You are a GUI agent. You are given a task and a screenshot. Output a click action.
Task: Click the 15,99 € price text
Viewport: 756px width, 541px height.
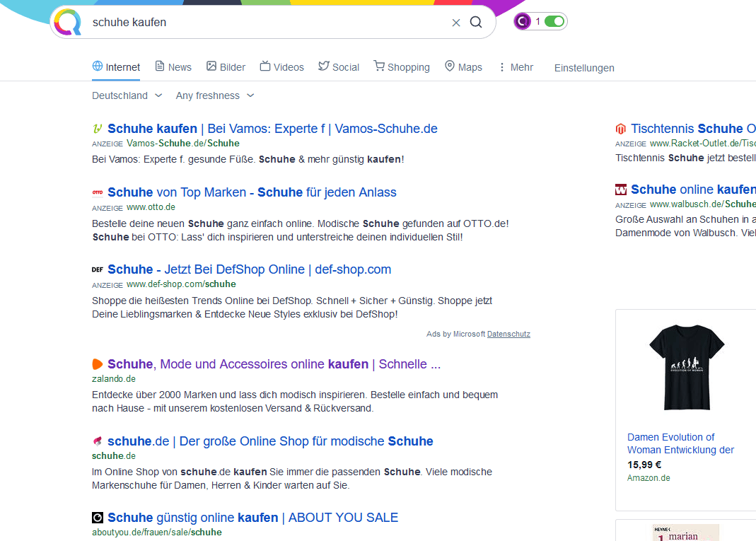click(644, 465)
